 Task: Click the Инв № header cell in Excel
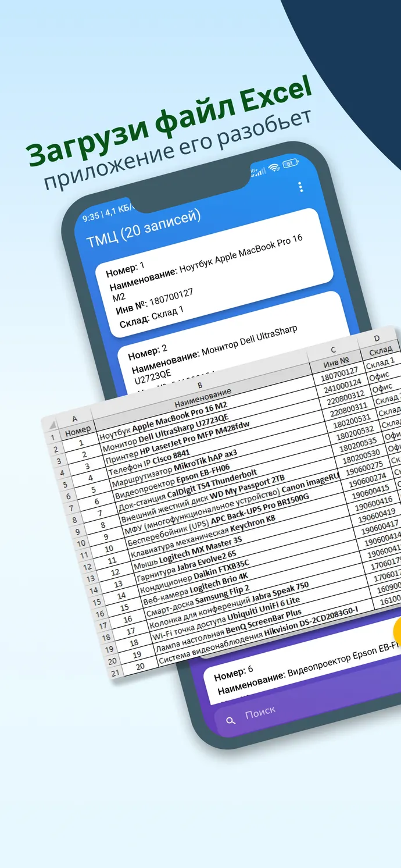tap(336, 362)
